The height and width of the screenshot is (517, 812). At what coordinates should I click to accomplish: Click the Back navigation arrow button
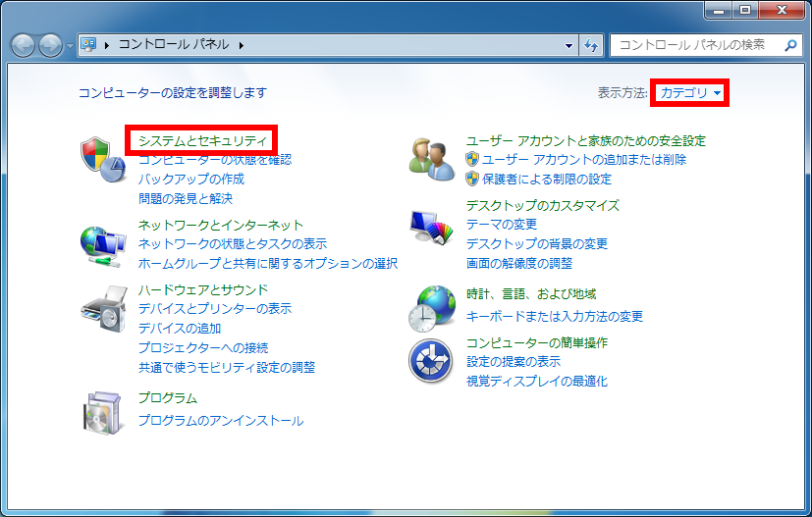tap(23, 45)
